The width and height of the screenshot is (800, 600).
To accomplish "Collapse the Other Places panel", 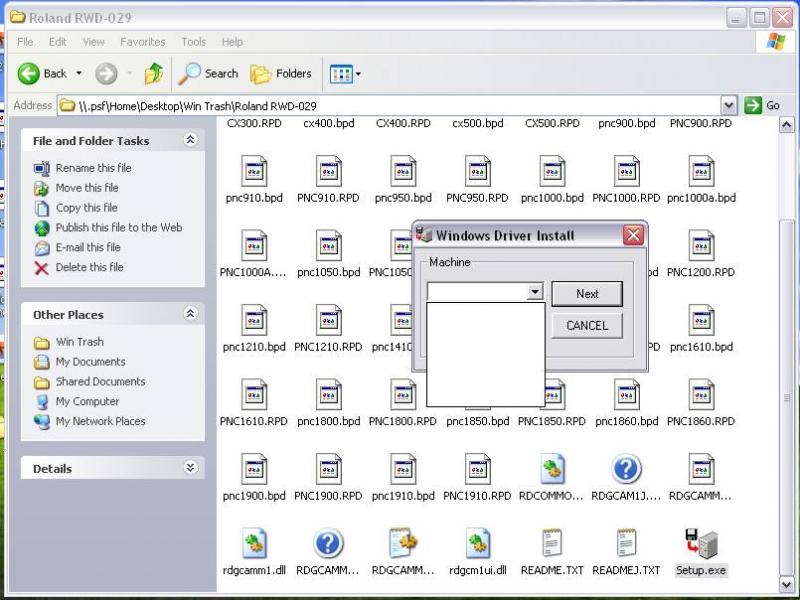I will (x=190, y=314).
